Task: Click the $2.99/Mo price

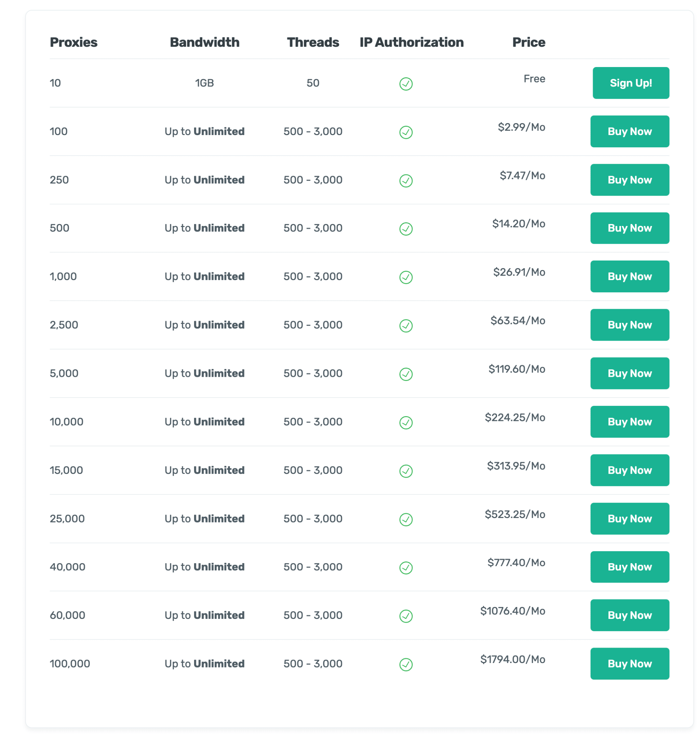Action: [521, 127]
